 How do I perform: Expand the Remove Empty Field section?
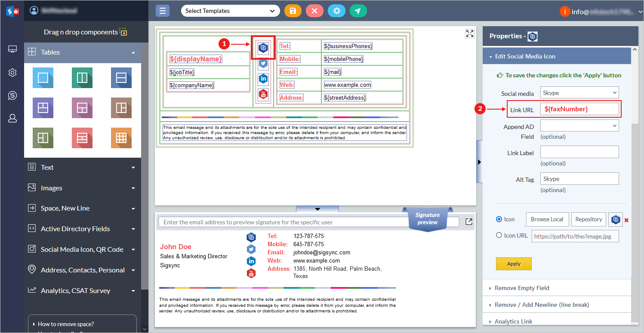(x=522, y=288)
